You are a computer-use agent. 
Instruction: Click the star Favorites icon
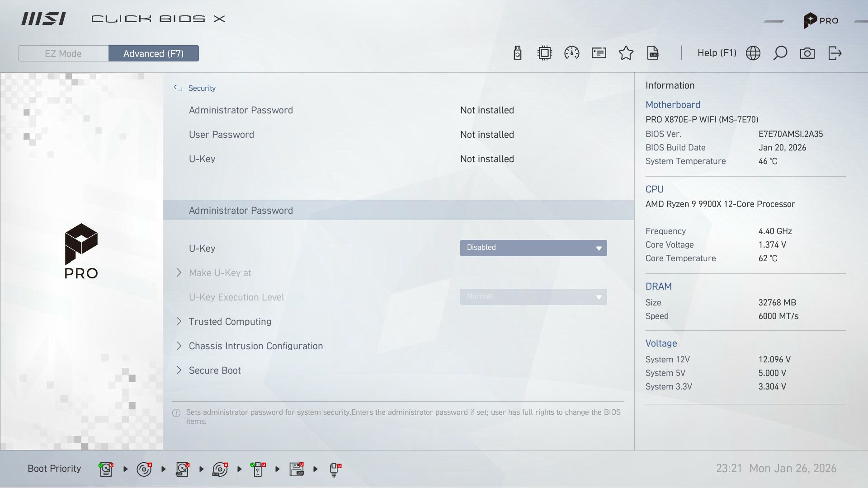point(626,53)
